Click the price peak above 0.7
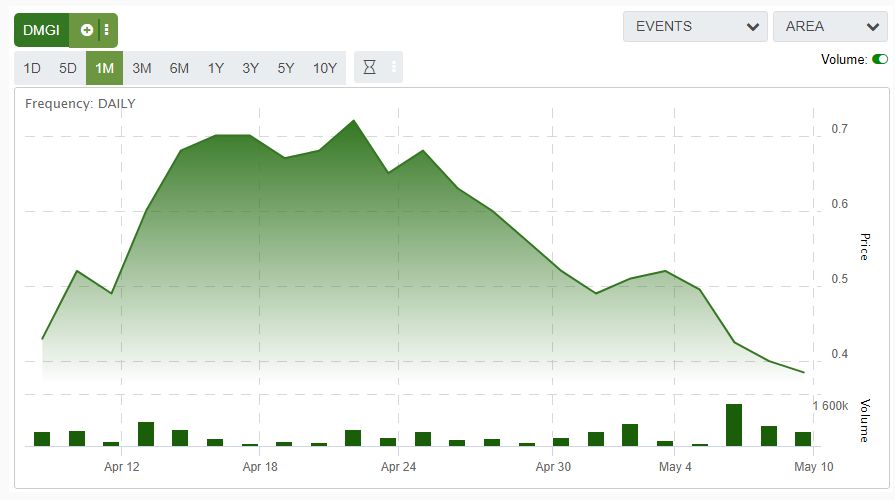Viewport: 895px width, 500px height. click(x=354, y=120)
